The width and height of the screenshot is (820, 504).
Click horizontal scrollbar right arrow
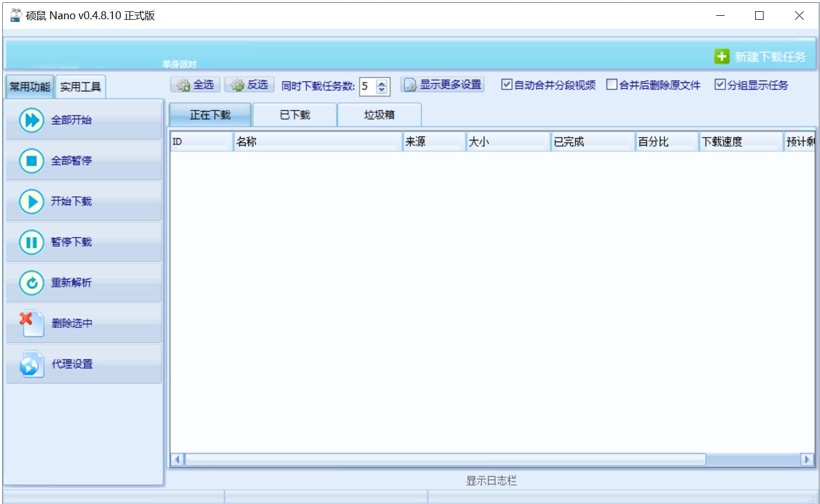click(x=807, y=459)
